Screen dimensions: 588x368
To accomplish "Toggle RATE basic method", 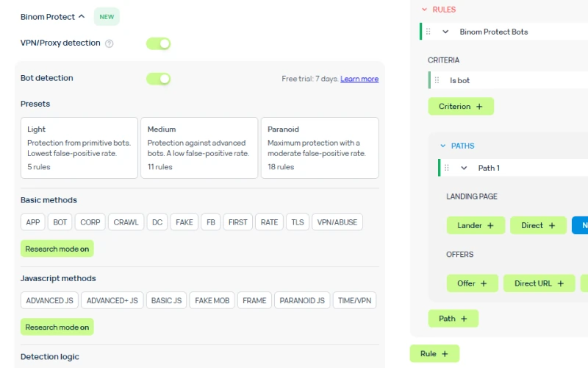I will tap(269, 222).
